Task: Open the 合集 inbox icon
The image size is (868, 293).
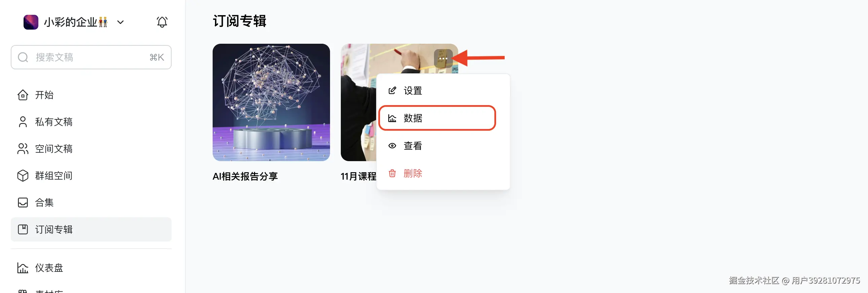Action: (x=23, y=203)
